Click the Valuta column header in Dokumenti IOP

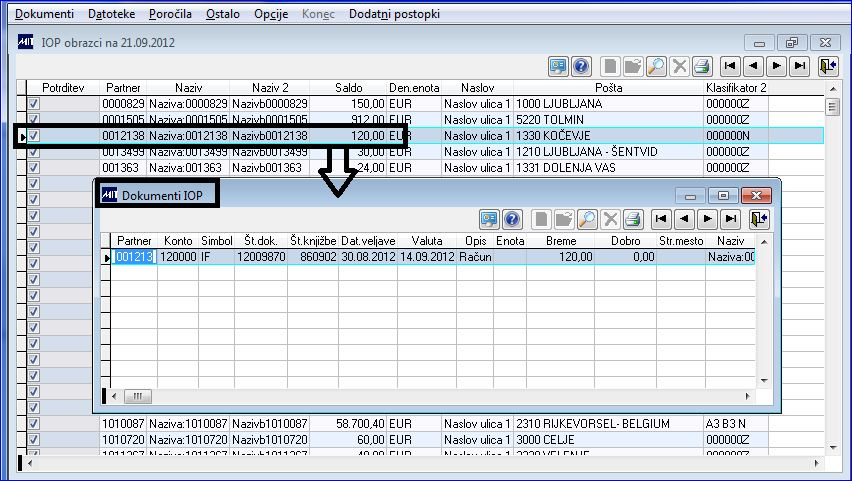pos(427,241)
